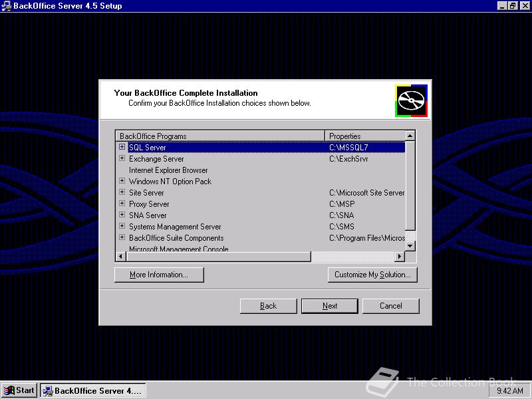Click the horizontal scrollbar thumb
This screenshot has width=532, height=399.
[218, 257]
